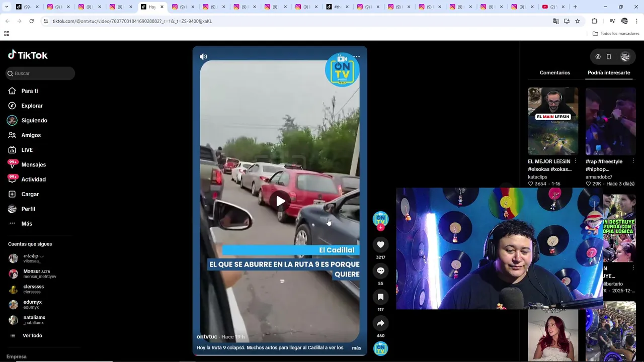Switch to the Podría interesarte tab
The height and width of the screenshot is (362, 644).
(609, 73)
